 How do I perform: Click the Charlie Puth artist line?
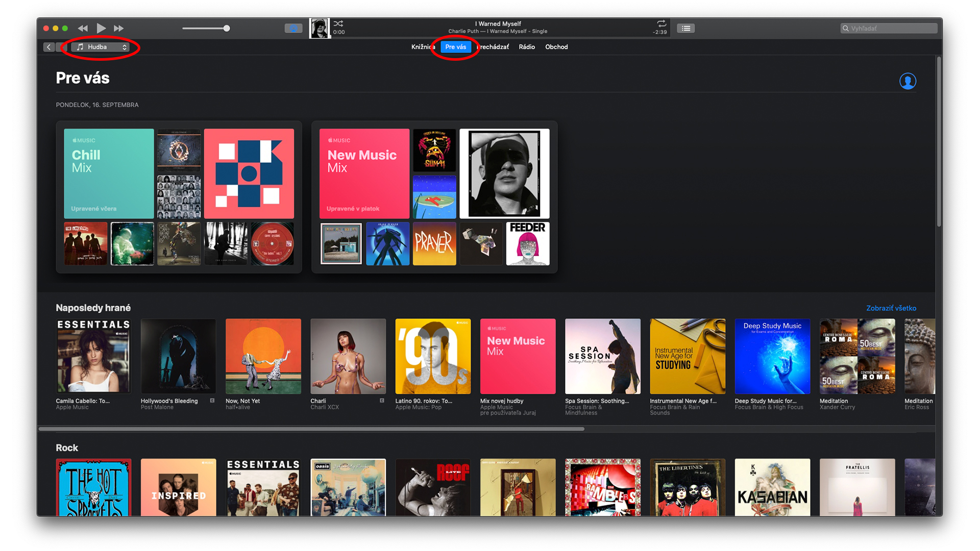pyautogui.click(x=498, y=31)
